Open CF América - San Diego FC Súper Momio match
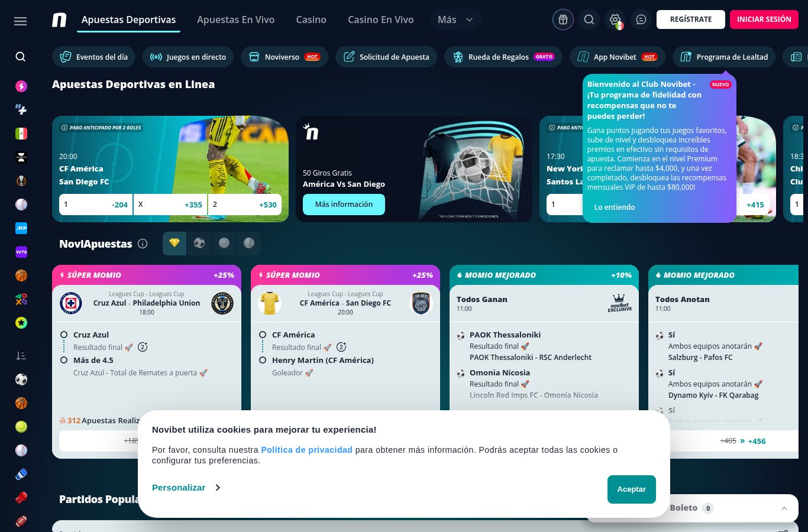Viewport: 808px width, 532px height. [345, 303]
